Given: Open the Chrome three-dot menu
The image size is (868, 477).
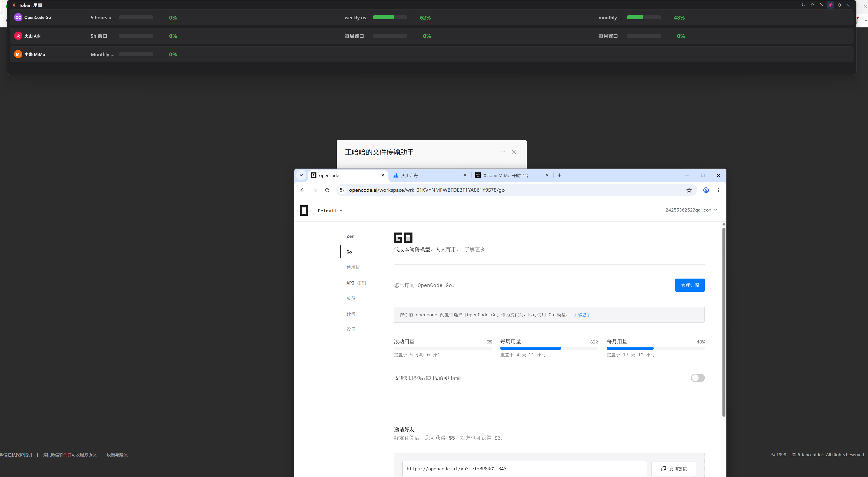Looking at the screenshot, I should click(x=718, y=190).
